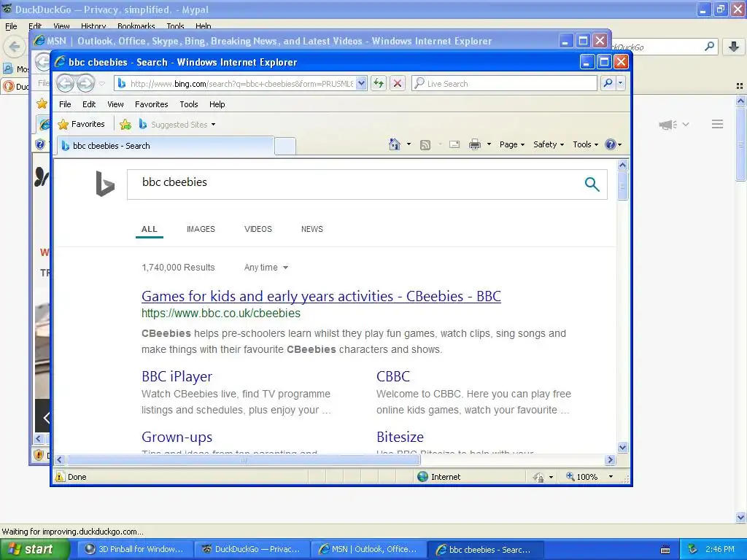The image size is (747, 560).
Task: Expand the Live Search provider dropdown
Action: tap(620, 83)
